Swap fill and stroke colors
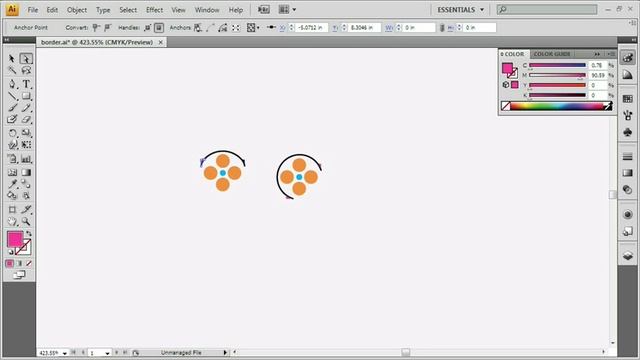This screenshot has width=640, height=360. coord(29,233)
